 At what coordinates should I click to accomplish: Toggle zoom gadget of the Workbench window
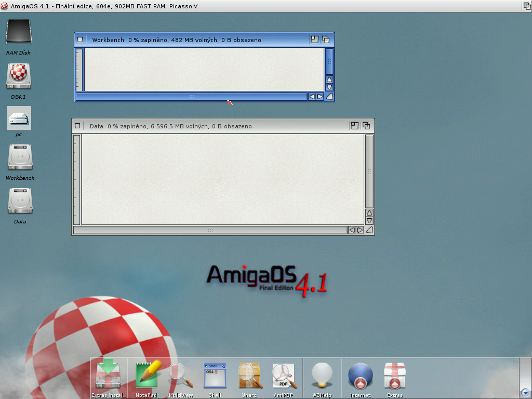[x=315, y=39]
